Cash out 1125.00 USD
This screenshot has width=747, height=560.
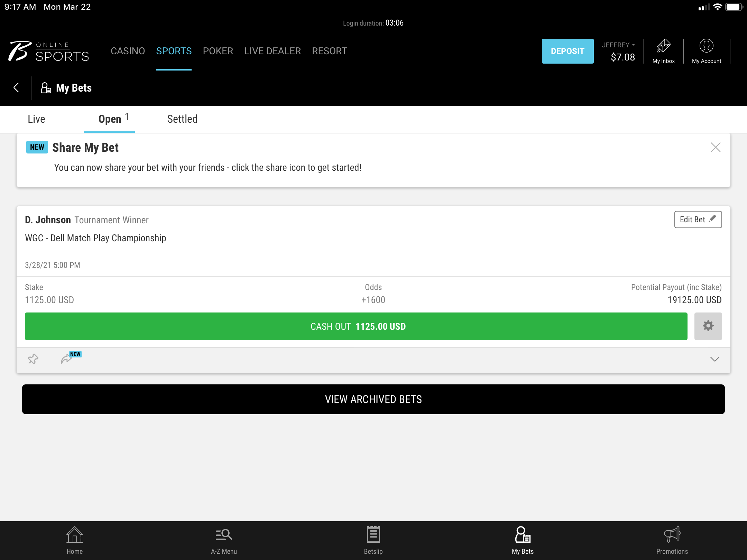[356, 326]
